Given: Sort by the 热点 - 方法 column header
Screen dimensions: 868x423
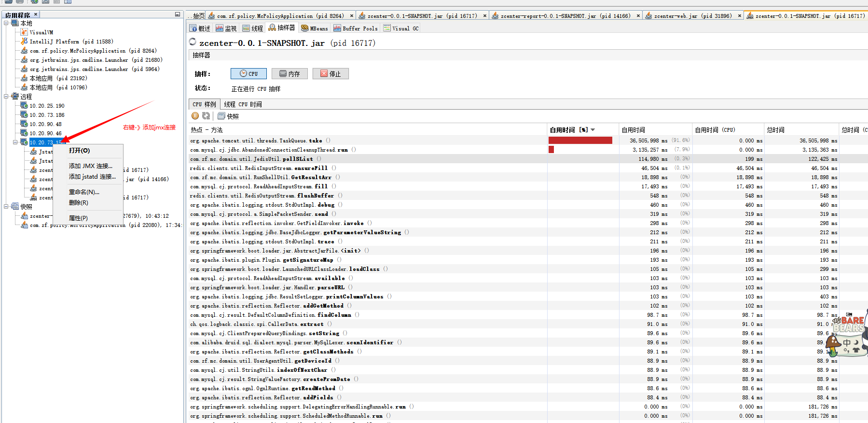Looking at the screenshot, I should click(x=368, y=130).
